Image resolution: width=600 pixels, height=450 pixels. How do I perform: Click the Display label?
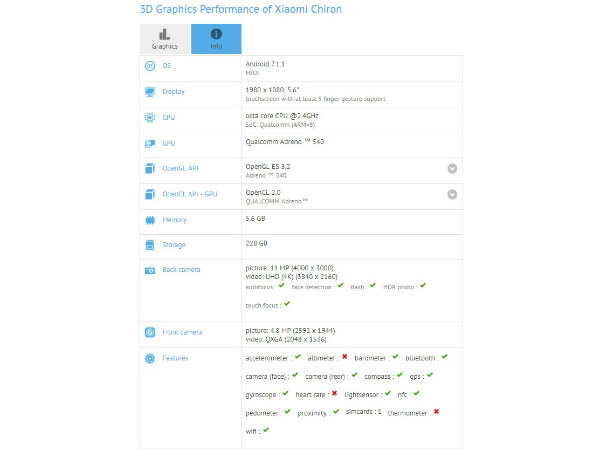(x=173, y=92)
